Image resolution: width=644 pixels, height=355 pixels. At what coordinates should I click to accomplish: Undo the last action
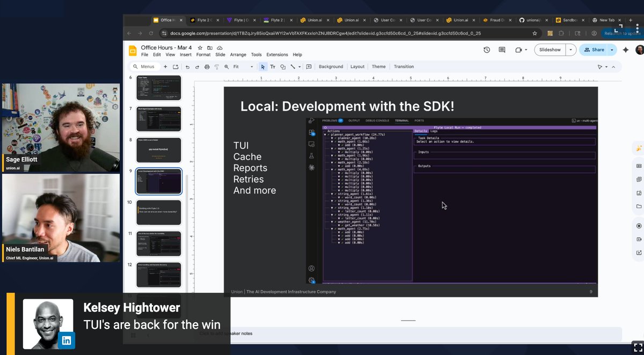click(x=187, y=66)
